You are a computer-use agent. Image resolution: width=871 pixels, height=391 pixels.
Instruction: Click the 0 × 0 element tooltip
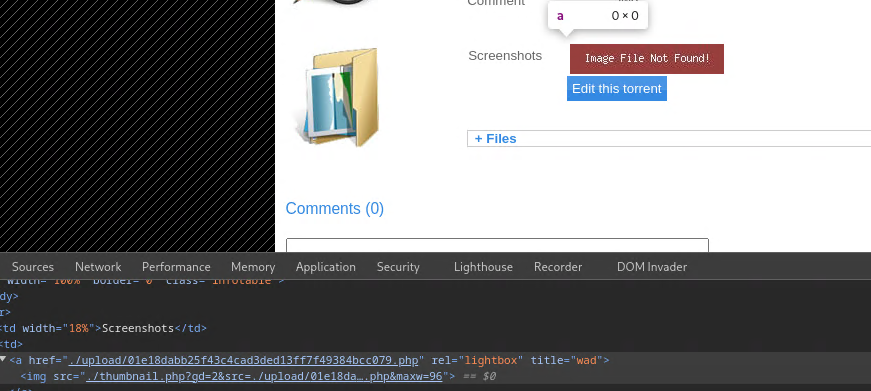597,16
